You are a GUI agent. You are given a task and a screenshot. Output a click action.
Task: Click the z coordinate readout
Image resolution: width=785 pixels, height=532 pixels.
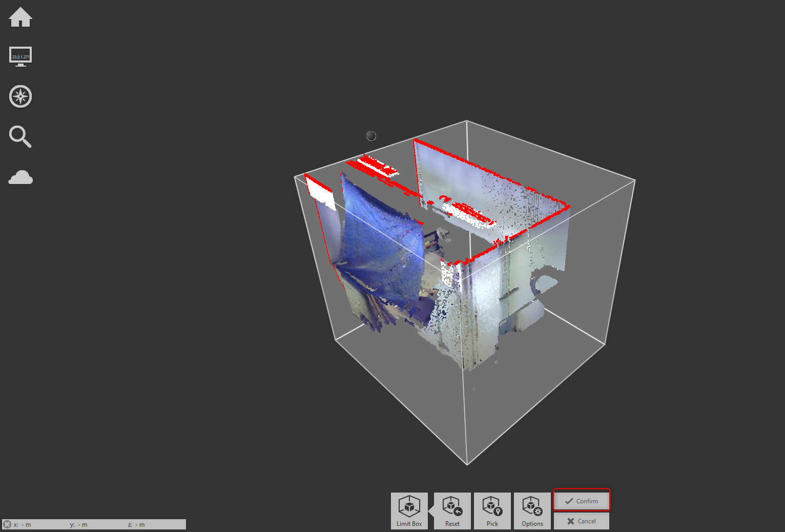coord(136,524)
